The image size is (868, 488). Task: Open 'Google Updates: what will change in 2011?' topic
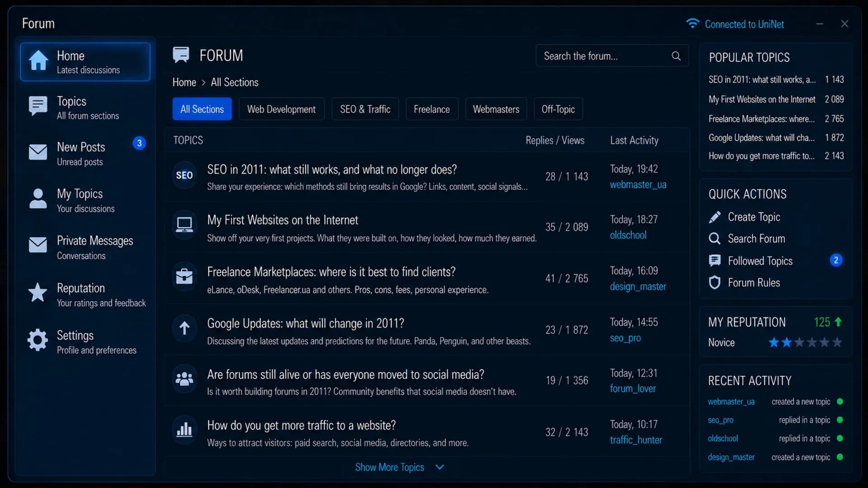(306, 324)
